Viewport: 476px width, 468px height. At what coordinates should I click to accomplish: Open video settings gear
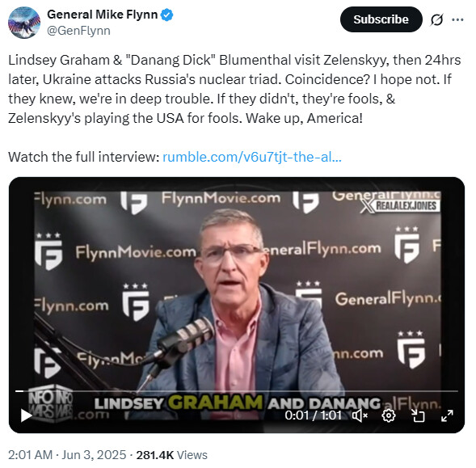[389, 415]
